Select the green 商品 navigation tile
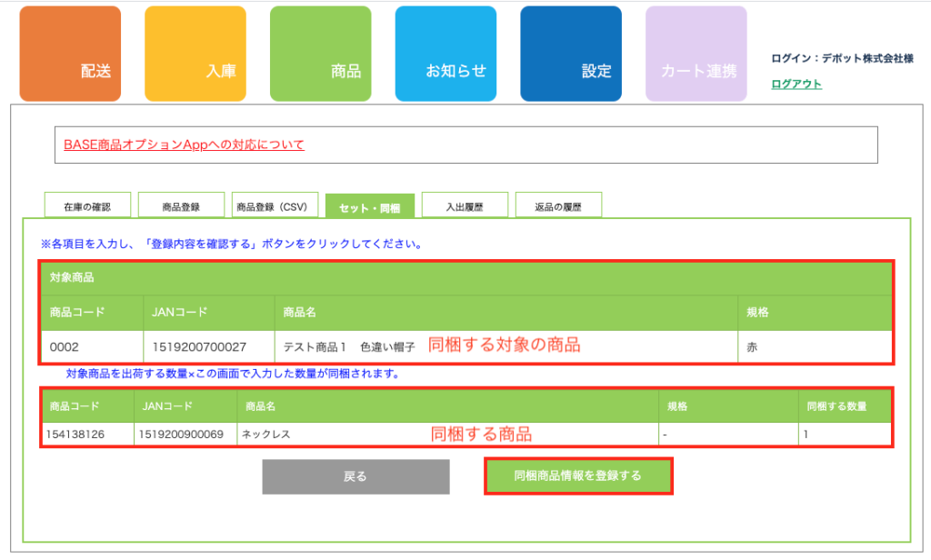The height and width of the screenshot is (560, 931). point(320,54)
